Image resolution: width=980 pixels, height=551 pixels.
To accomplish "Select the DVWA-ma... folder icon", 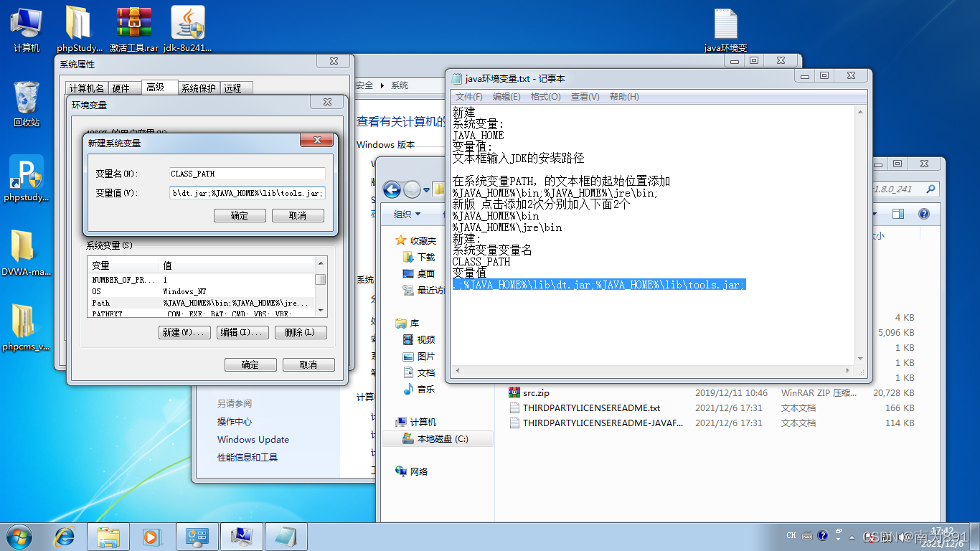I will [26, 253].
